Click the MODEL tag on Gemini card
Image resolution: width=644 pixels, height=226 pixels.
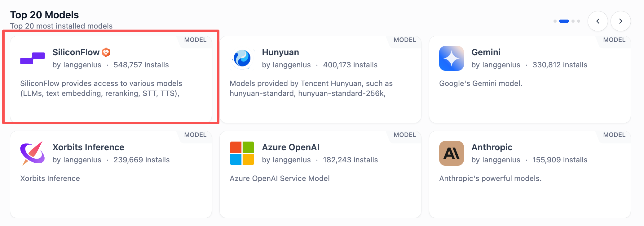point(614,40)
